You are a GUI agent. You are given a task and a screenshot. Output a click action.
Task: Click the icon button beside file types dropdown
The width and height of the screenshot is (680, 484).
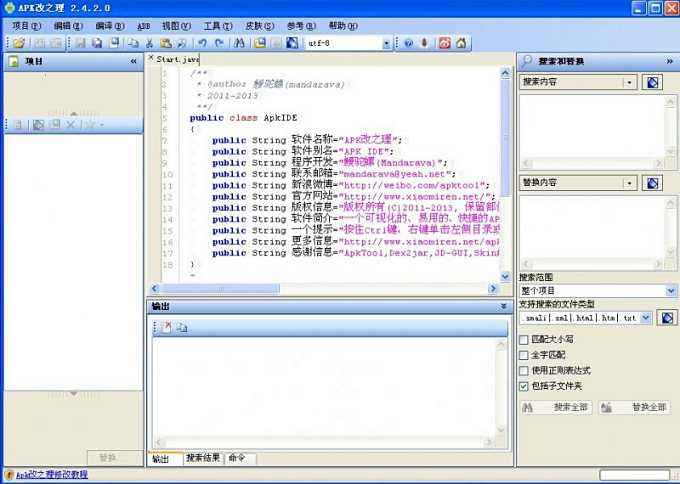click(667, 318)
